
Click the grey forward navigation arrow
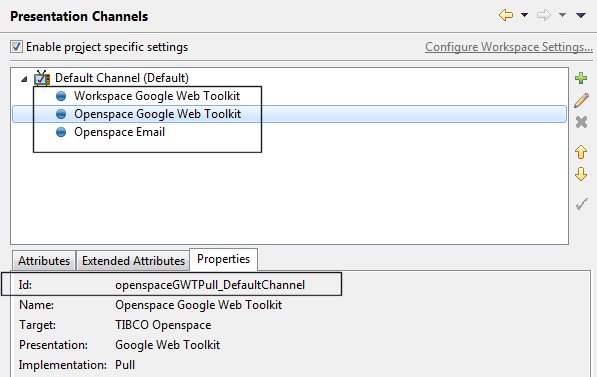pyautogui.click(x=544, y=15)
